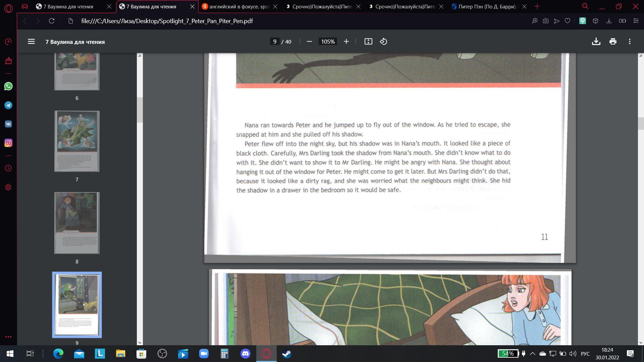
Task: Zoom in the PDF with plus button
Action: click(346, 42)
